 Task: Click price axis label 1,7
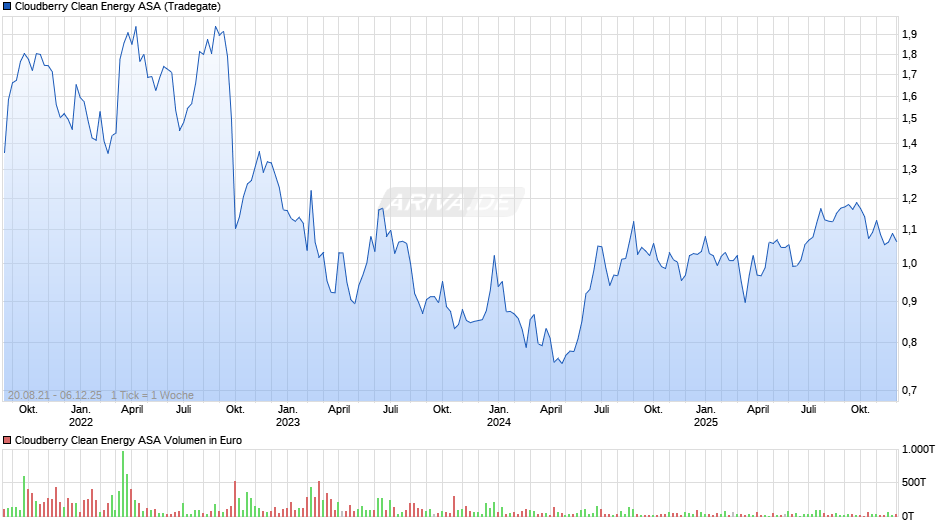[909, 75]
